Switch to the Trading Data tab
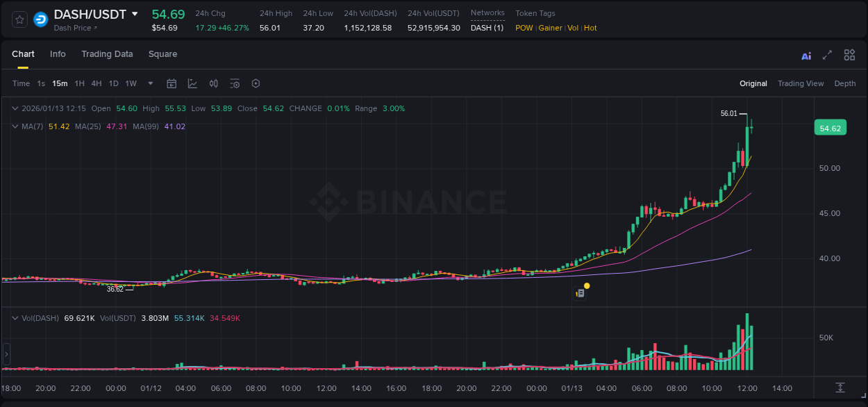This screenshot has height=407, width=868. click(x=107, y=54)
